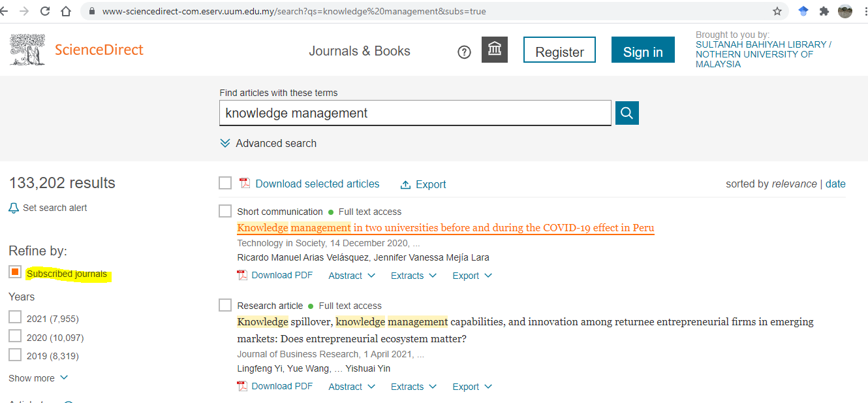This screenshot has width=868, height=403.
Task: Click the Register button
Action: click(x=559, y=50)
